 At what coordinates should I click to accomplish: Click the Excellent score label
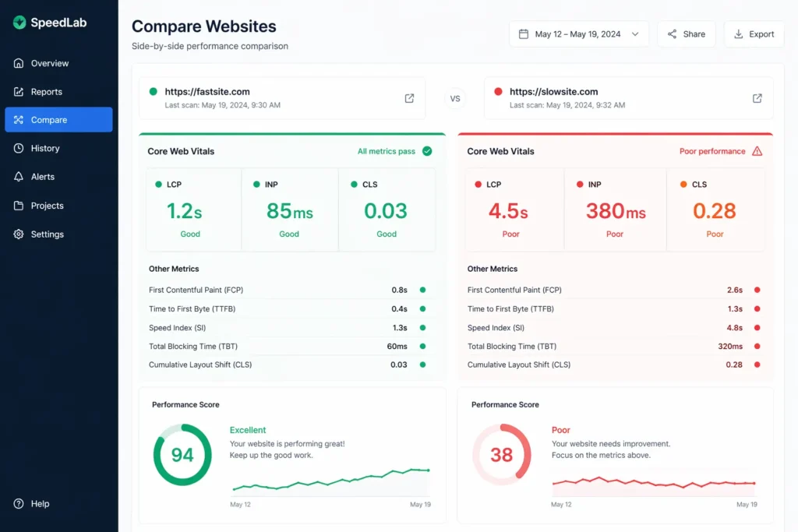click(247, 430)
